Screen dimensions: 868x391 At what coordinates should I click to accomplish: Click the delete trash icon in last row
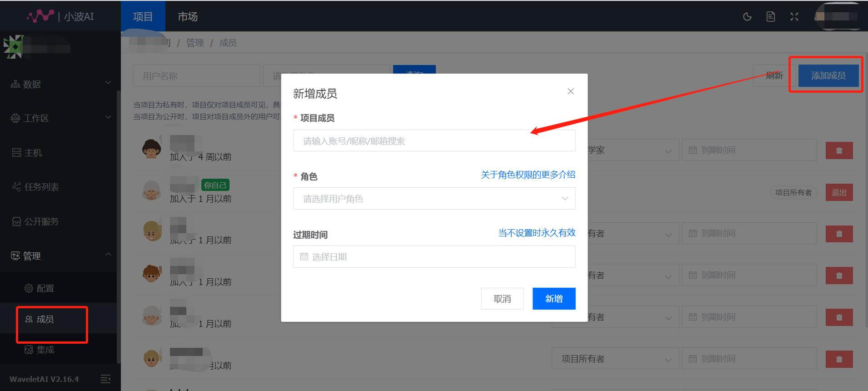[x=839, y=359]
